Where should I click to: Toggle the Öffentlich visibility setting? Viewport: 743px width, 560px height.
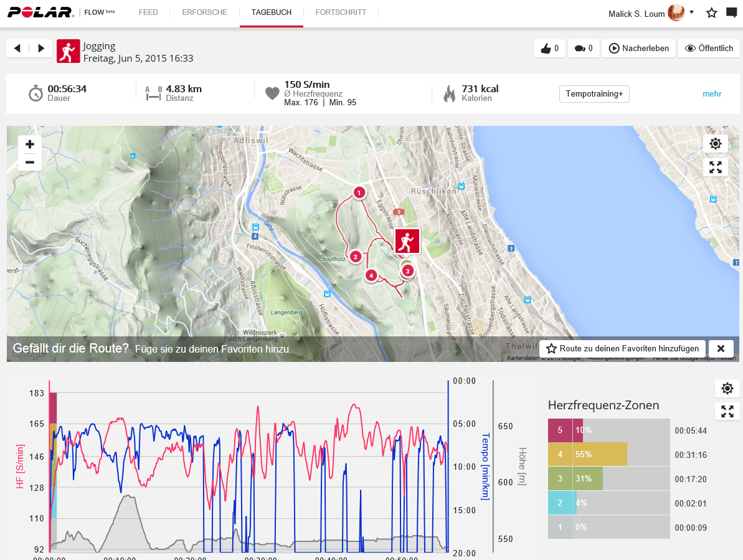point(709,49)
